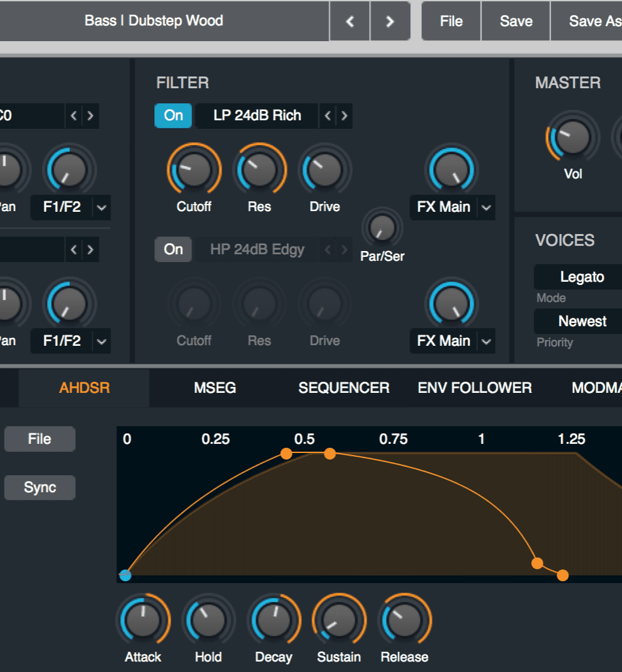Viewport: 622px width, 672px height.
Task: Select previous filter type before LP 24dB Rich
Action: [328, 116]
